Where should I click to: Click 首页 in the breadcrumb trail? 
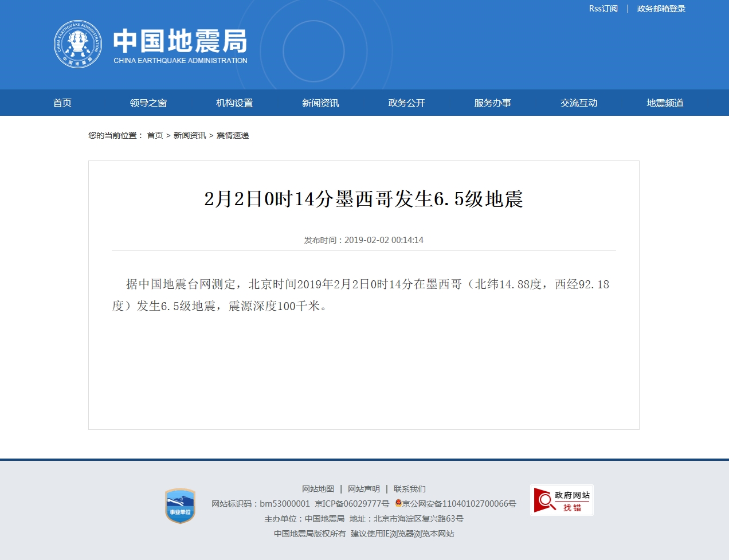coord(155,135)
